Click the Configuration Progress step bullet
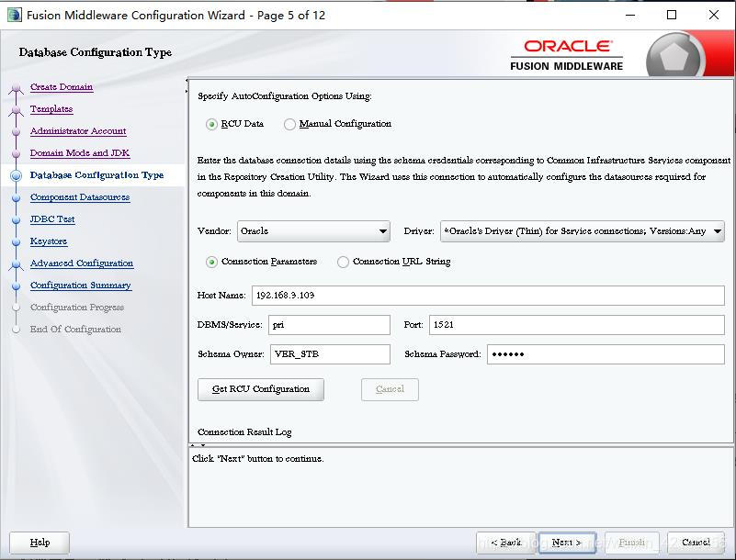736x560 pixels. point(16,308)
